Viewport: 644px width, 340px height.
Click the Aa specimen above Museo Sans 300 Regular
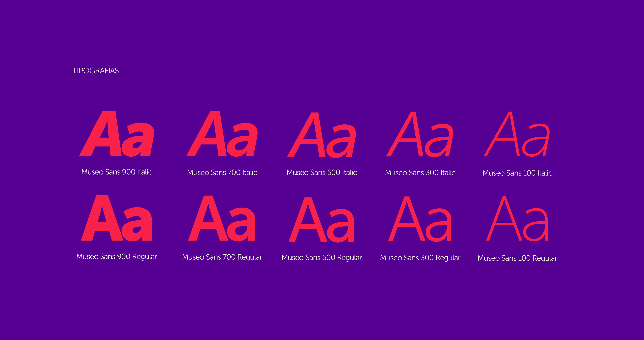[x=420, y=219]
